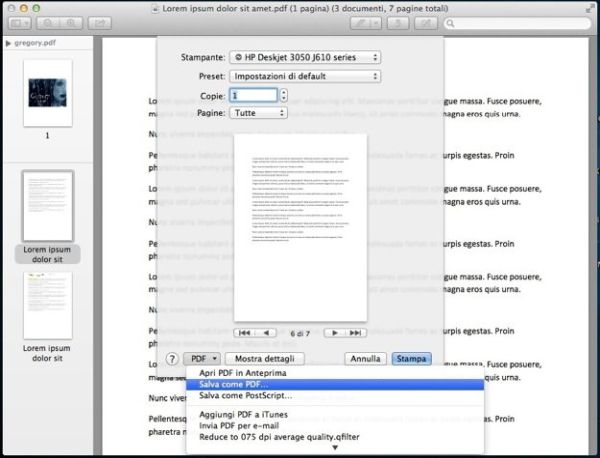Screen dimensions: 600x458
Task: Click the Annulla button
Action: (365, 358)
